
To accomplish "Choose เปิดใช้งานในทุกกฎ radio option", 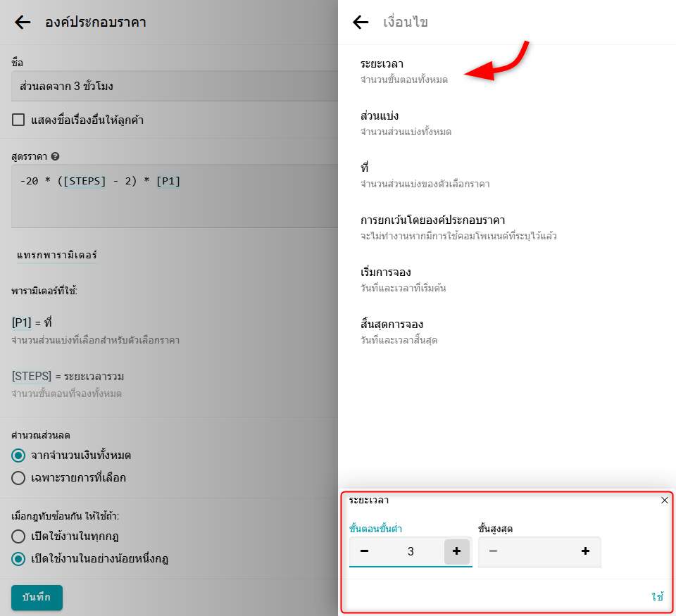I will [x=19, y=536].
